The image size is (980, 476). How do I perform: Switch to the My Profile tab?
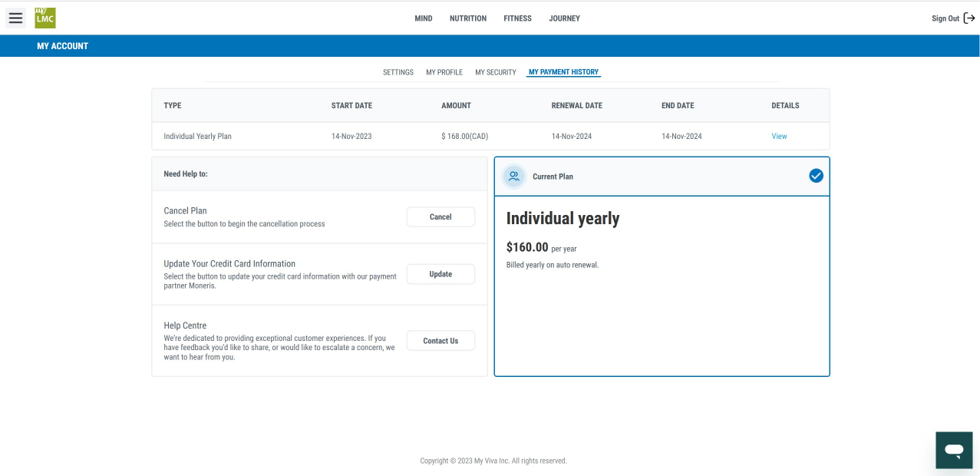pos(444,72)
